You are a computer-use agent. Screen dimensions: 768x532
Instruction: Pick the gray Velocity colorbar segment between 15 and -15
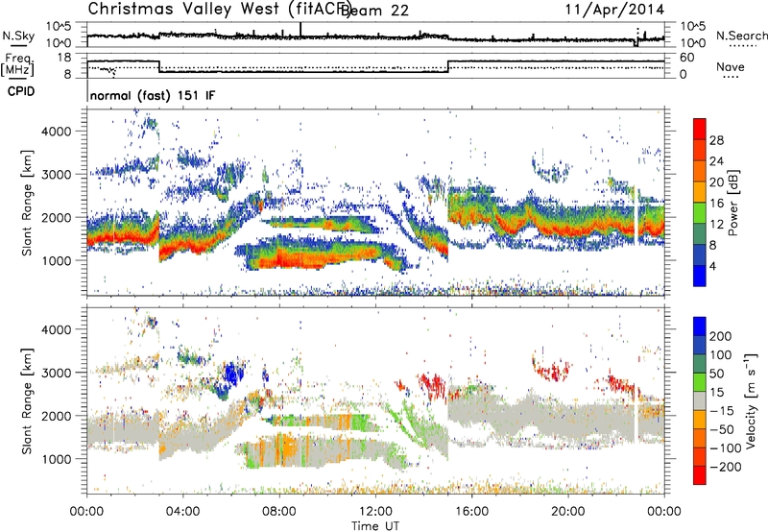coord(700,400)
